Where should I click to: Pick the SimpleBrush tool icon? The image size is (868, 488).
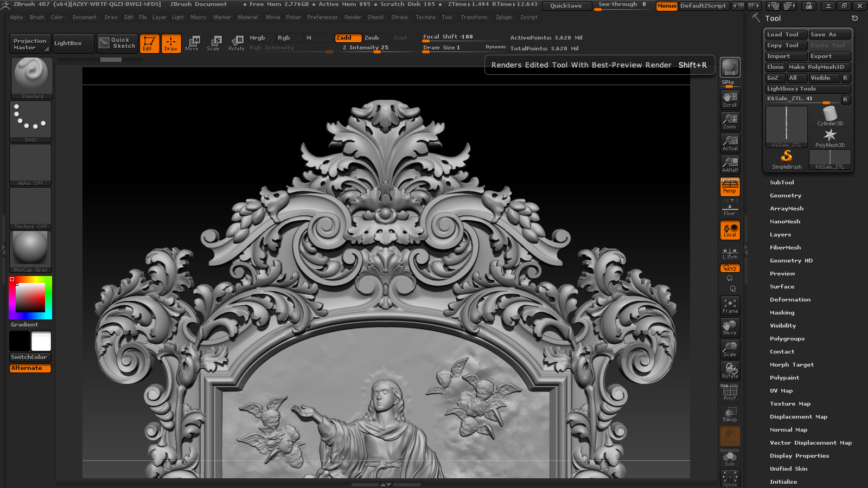(786, 159)
